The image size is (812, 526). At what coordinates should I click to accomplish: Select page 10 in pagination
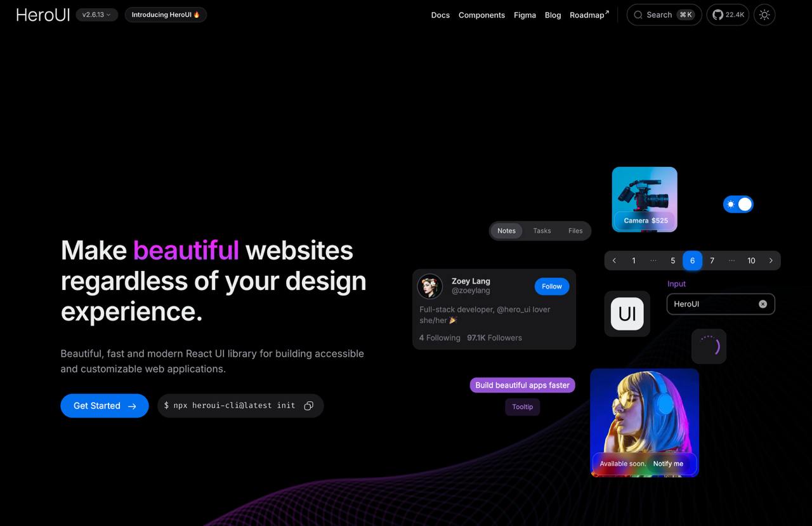pyautogui.click(x=751, y=261)
